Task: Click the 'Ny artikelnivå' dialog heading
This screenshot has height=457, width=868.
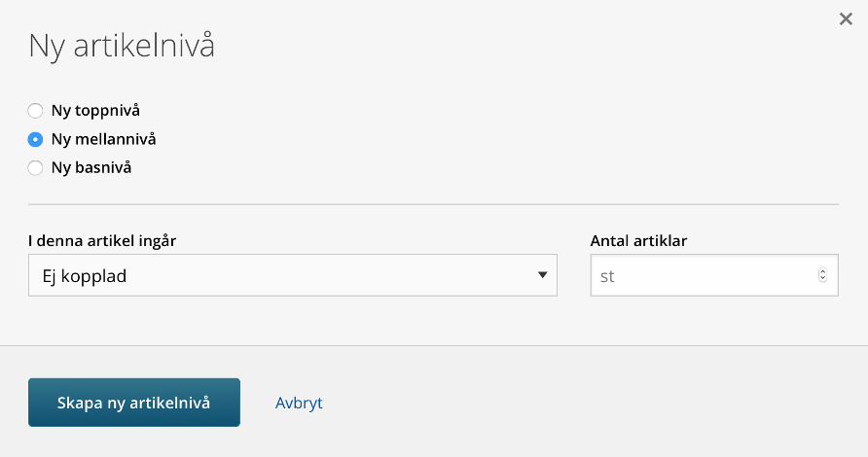Action: click(122, 46)
